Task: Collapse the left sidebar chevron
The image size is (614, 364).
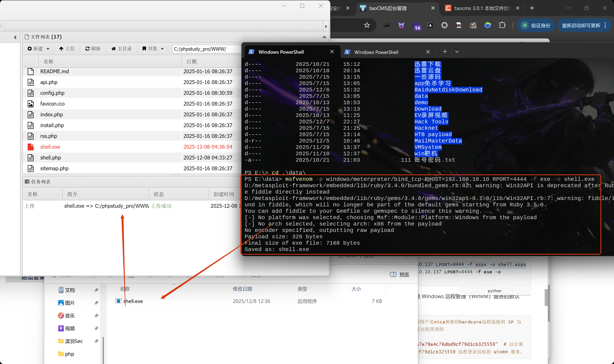Action: 15,37
